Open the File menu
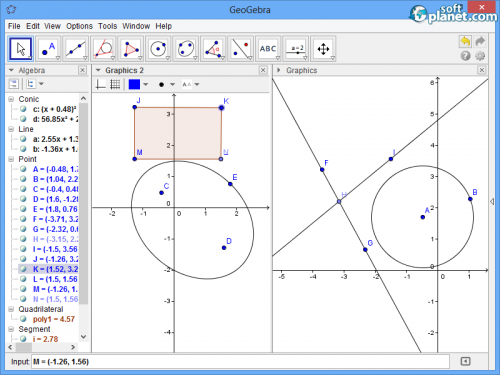 click(14, 26)
